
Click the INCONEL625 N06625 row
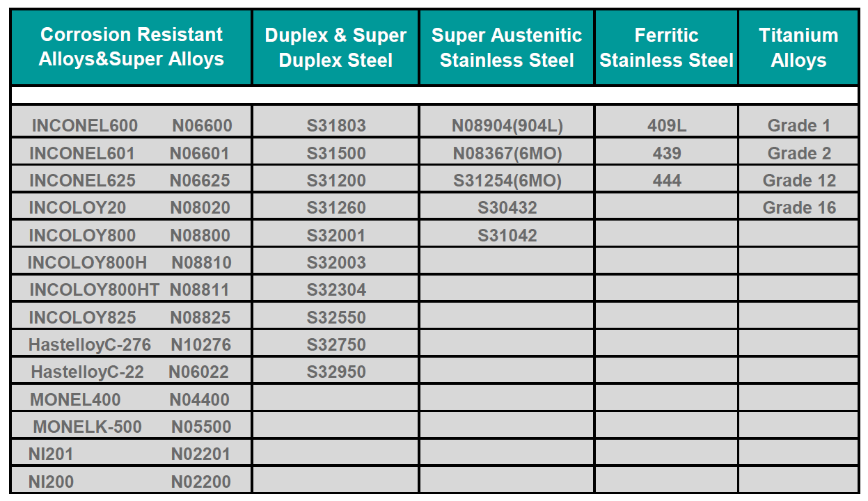point(131,181)
